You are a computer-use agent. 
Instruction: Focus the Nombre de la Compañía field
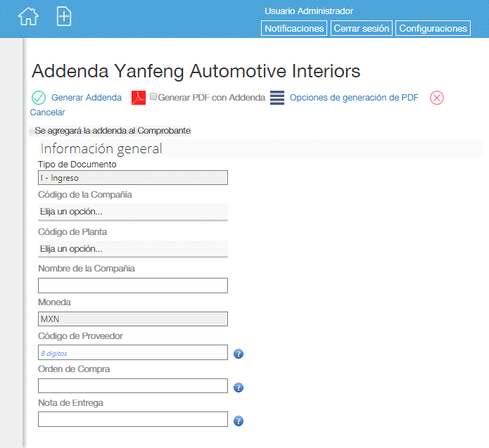[133, 286]
